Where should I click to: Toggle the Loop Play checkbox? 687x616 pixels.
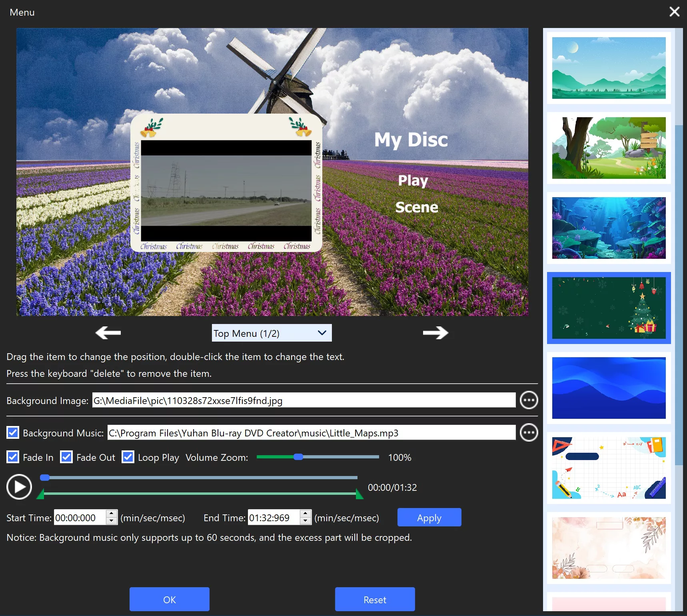[x=128, y=457]
